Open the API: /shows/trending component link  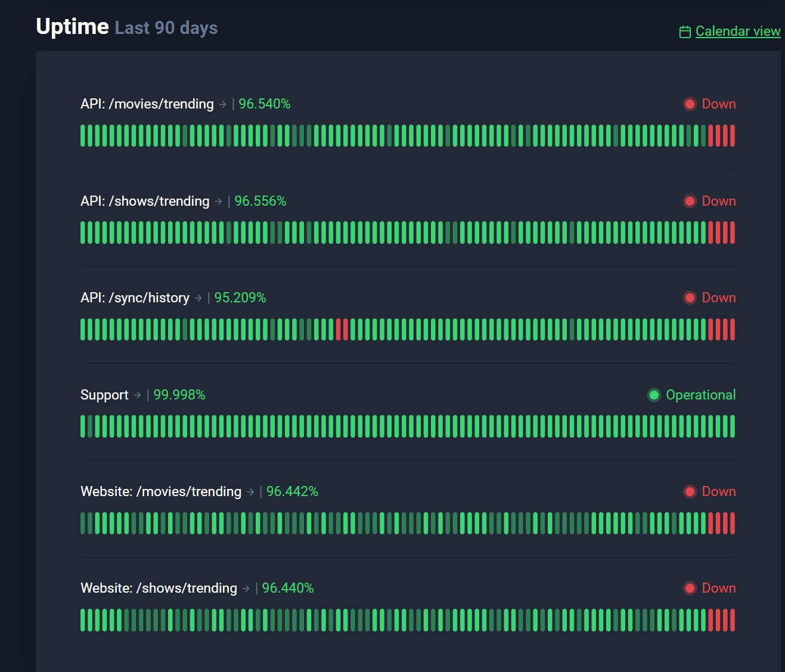(x=145, y=202)
